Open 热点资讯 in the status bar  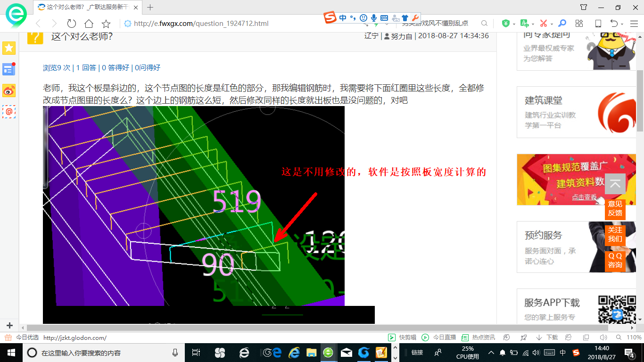pos(478,337)
